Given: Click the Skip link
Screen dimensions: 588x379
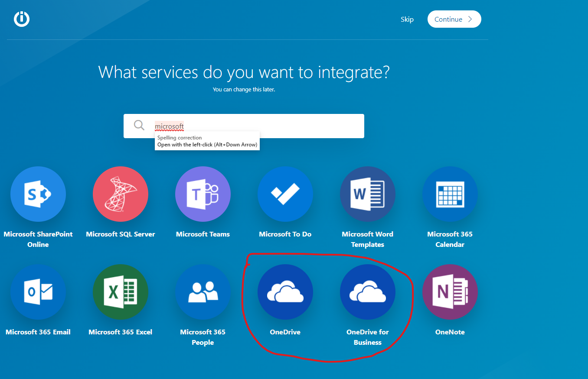Looking at the screenshot, I should click(407, 19).
